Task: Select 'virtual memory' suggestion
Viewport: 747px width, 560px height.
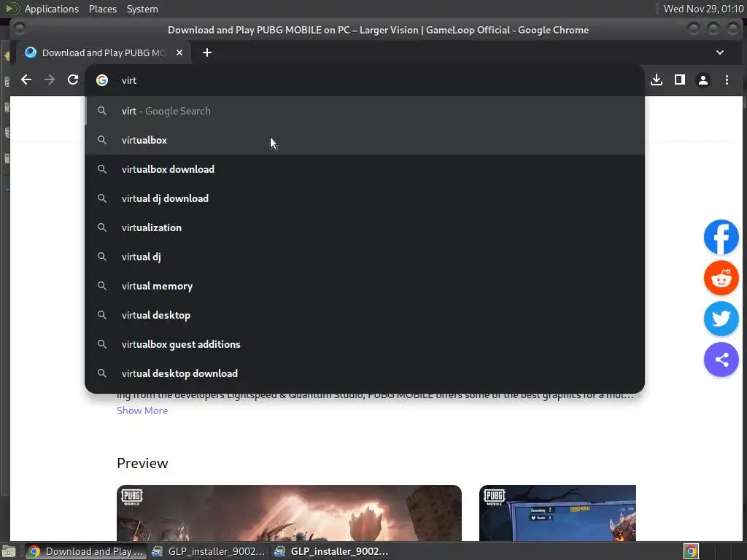Action: tap(365, 286)
